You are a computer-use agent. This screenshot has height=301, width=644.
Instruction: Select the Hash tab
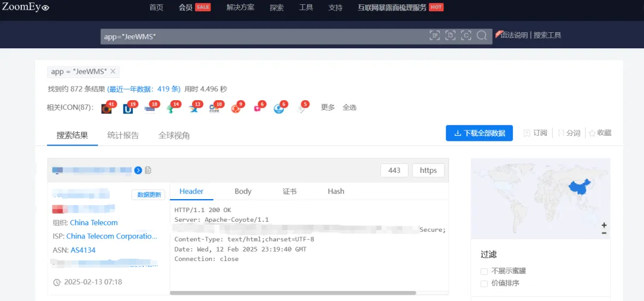point(336,191)
